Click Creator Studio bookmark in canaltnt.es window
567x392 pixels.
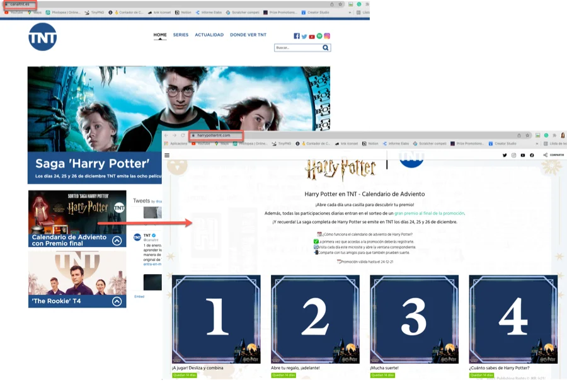click(316, 13)
